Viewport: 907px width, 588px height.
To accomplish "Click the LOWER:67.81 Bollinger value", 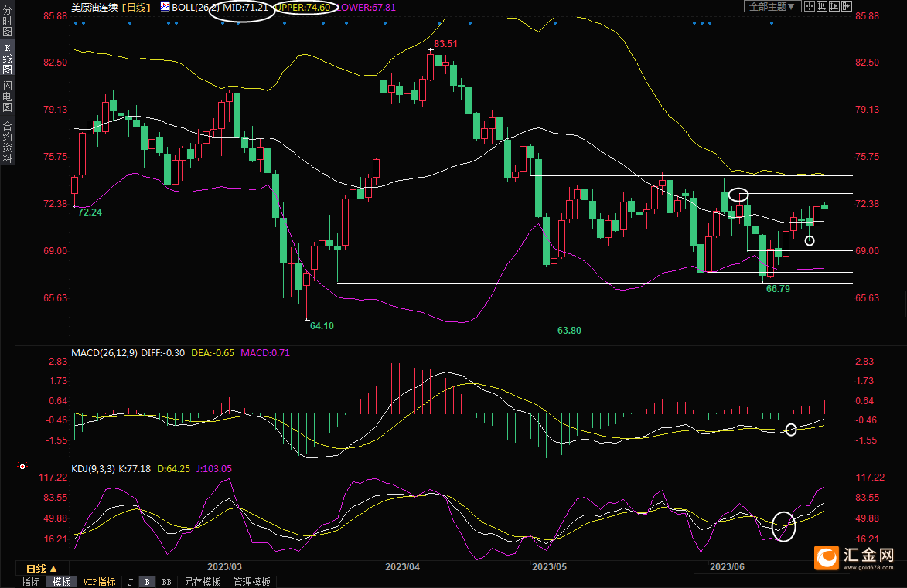I will 367,8.
